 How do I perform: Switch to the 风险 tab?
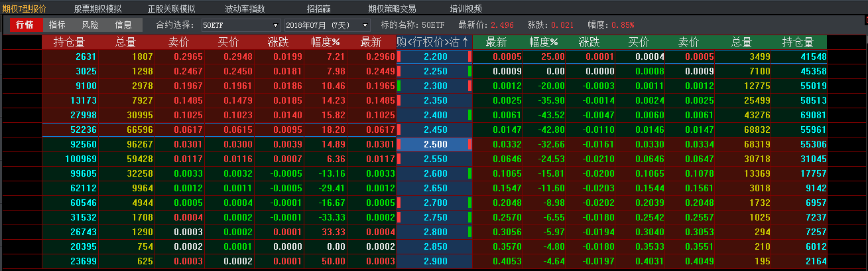[x=90, y=25]
